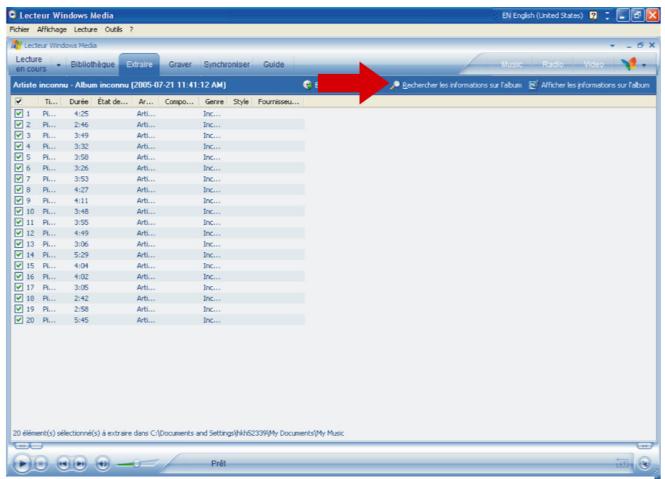Image resolution: width=665 pixels, height=479 pixels.
Task: Select the duration 4:25 of track 1
Action: point(81,114)
